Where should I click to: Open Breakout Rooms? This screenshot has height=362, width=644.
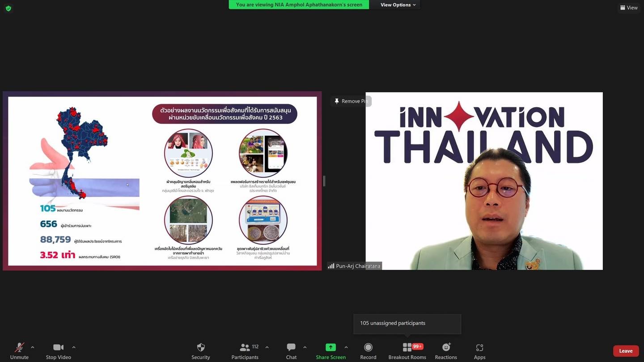(x=407, y=351)
